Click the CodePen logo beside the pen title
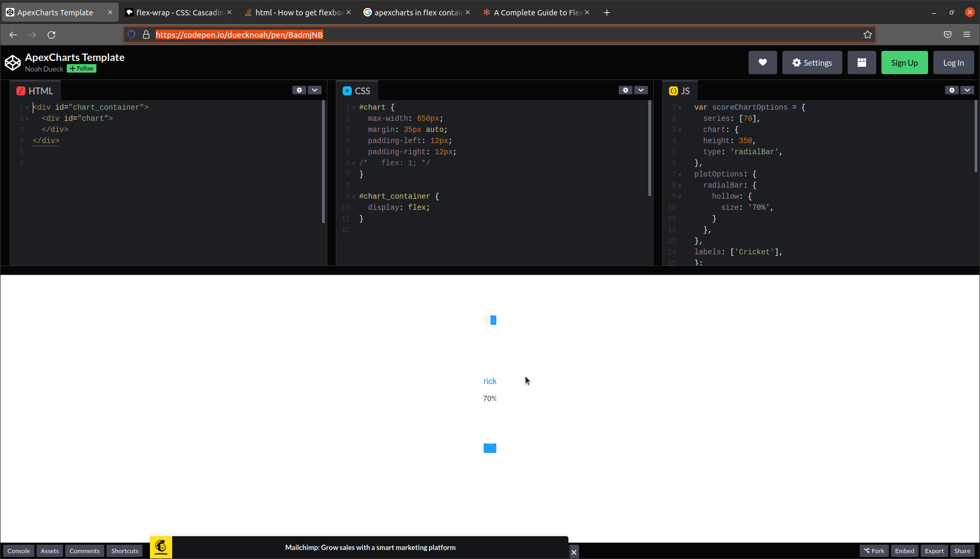This screenshot has height=559, width=980. click(x=13, y=62)
